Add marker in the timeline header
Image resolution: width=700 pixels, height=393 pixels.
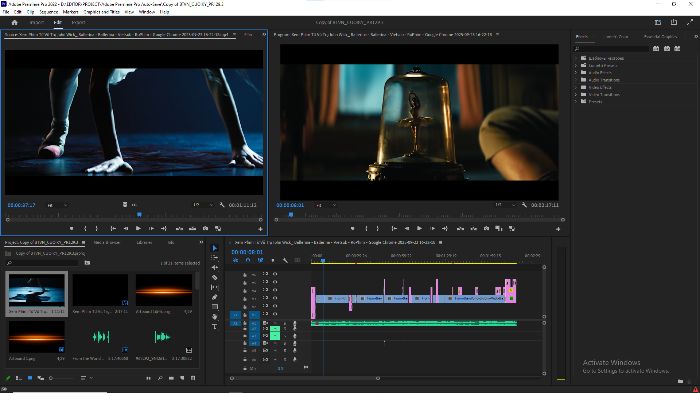pyautogui.click(x=273, y=260)
